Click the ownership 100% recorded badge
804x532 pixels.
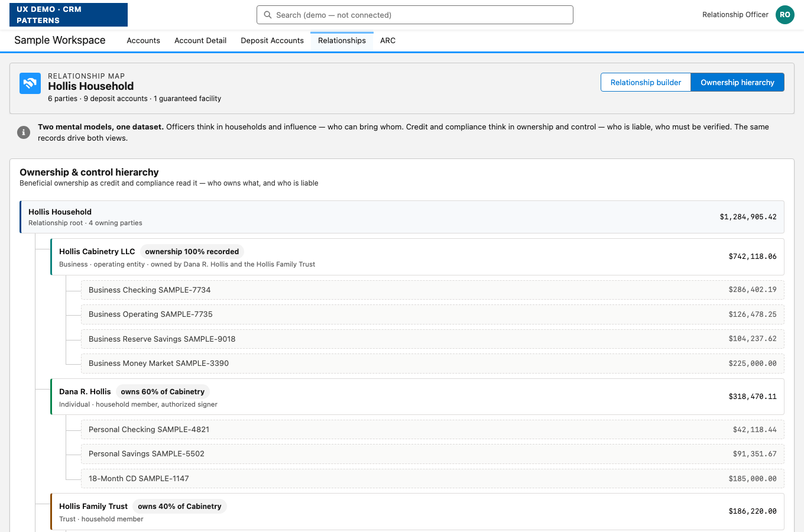point(192,251)
